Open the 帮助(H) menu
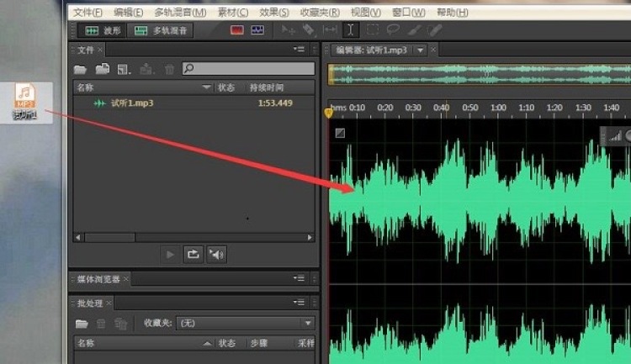The height and width of the screenshot is (364, 631). 453,13
